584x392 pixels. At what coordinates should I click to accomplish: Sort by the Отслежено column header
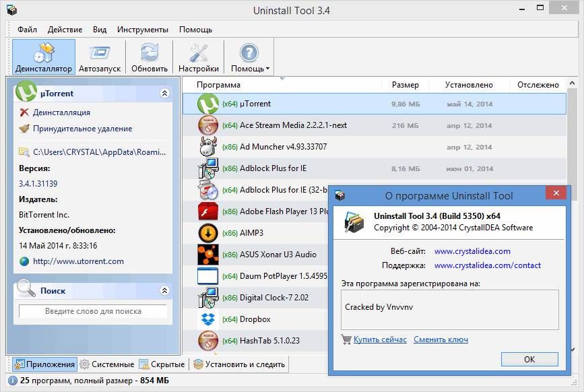point(538,85)
